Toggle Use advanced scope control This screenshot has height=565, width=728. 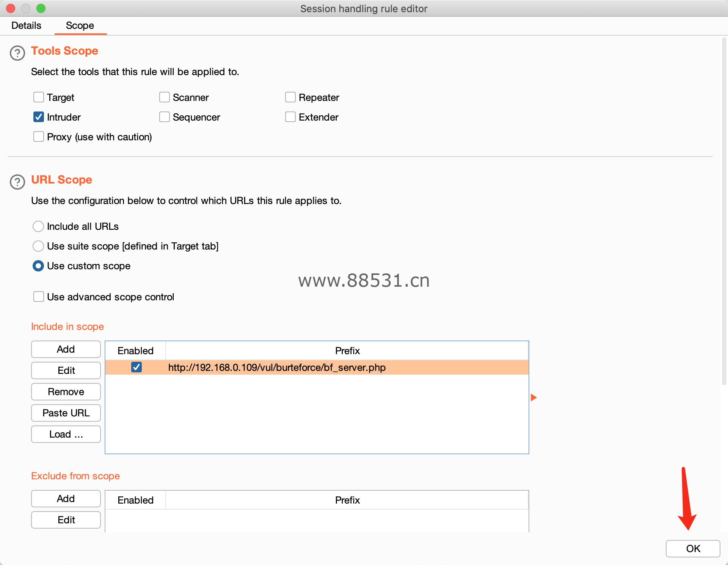39,297
